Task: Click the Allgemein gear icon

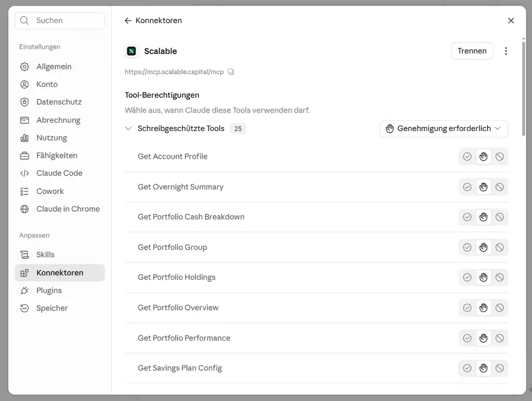Action: click(x=24, y=67)
